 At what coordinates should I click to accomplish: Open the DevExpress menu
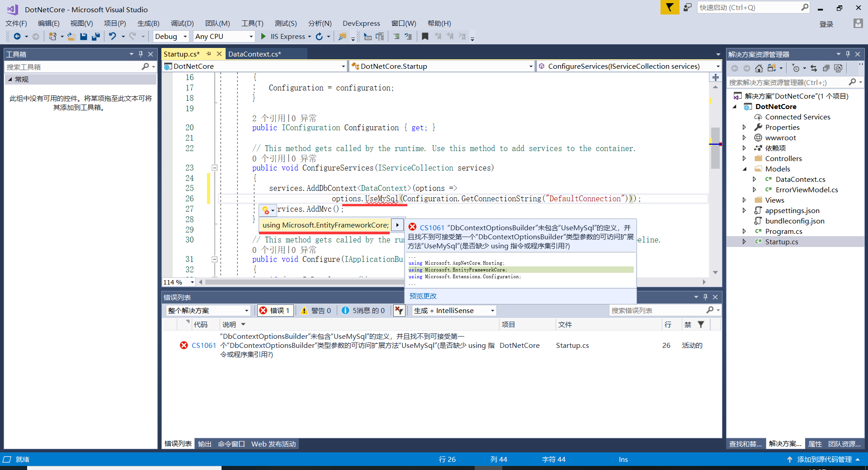click(361, 23)
